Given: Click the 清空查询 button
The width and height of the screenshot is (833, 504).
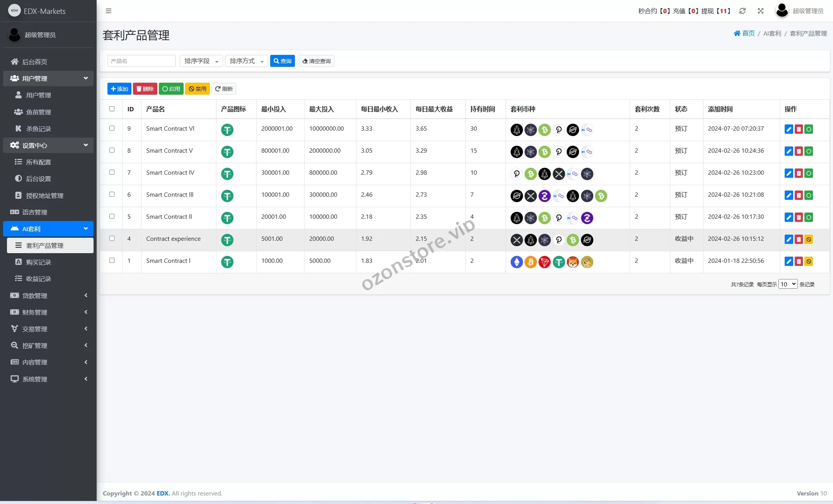Looking at the screenshot, I should point(316,61).
